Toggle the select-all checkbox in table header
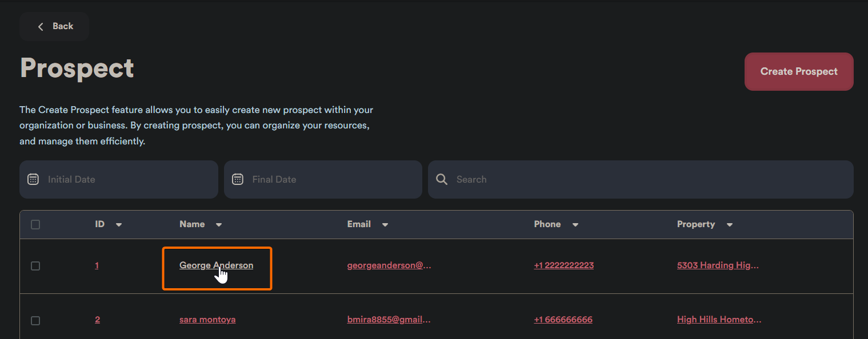The width and height of the screenshot is (868, 339). (35, 225)
